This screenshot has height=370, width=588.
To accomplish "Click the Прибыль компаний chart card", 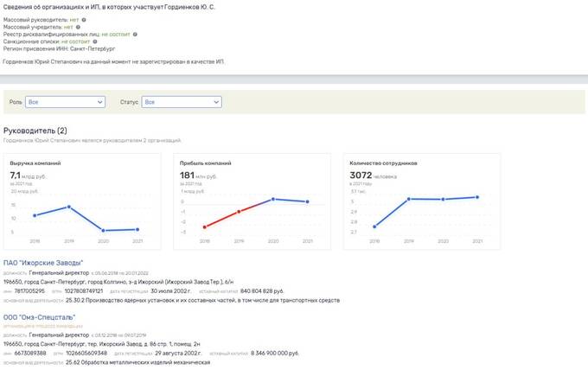I will [x=252, y=201].
